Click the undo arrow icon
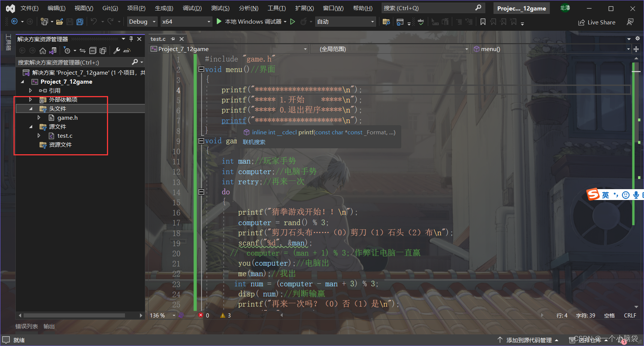644x346 pixels. pyautogui.click(x=94, y=22)
